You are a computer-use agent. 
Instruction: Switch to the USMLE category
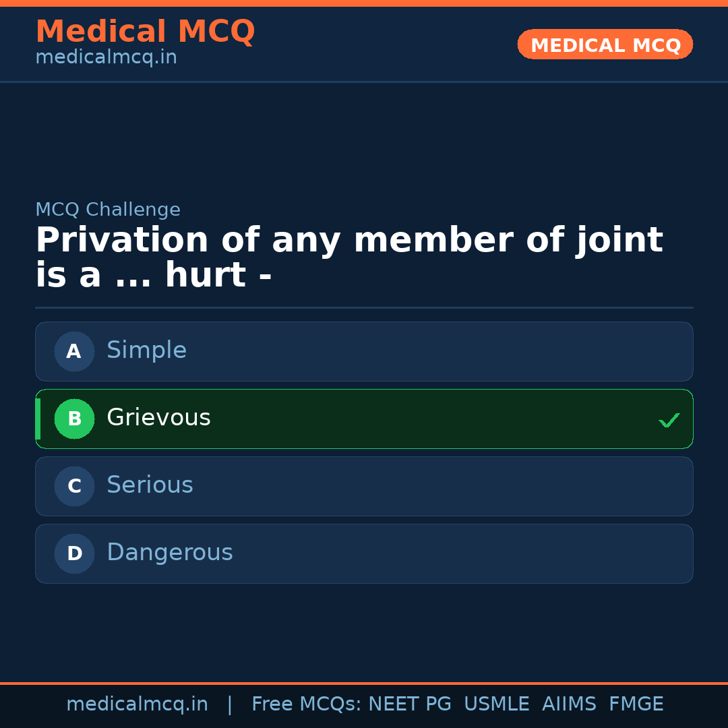point(497,703)
